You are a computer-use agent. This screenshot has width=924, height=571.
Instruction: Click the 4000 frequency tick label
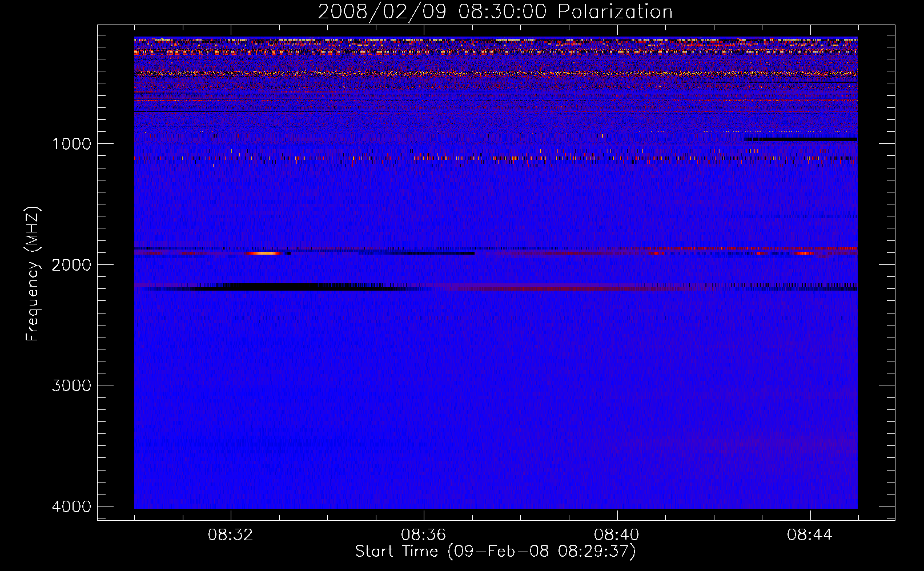pos(71,506)
